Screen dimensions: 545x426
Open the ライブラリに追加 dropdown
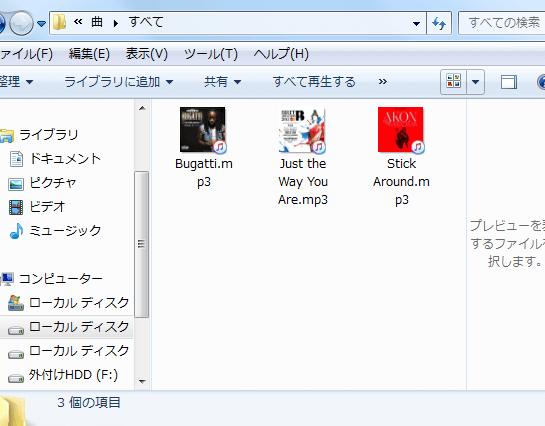click(x=119, y=82)
